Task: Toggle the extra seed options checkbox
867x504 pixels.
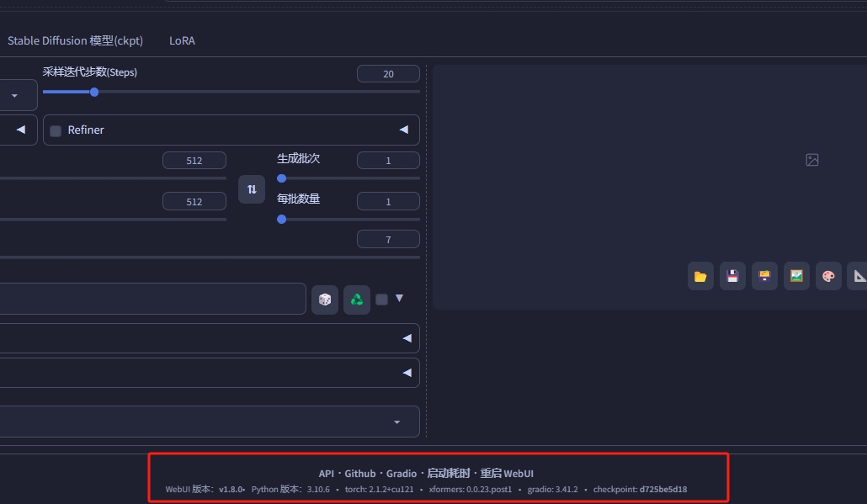Action: point(380,299)
